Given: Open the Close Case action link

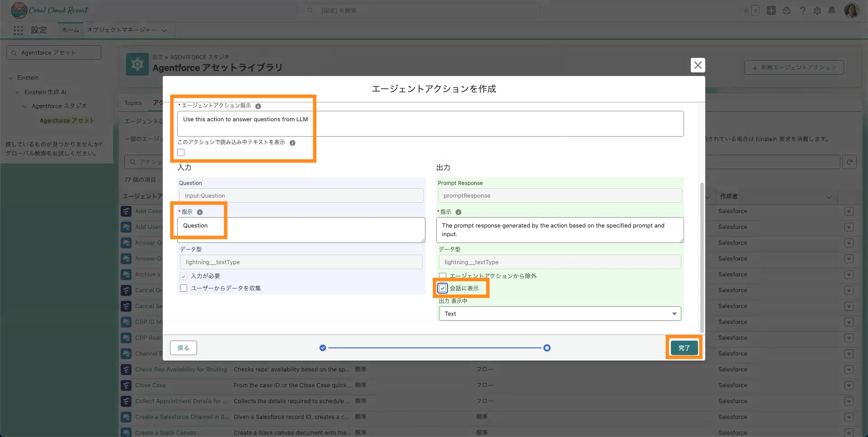Looking at the screenshot, I should point(151,385).
